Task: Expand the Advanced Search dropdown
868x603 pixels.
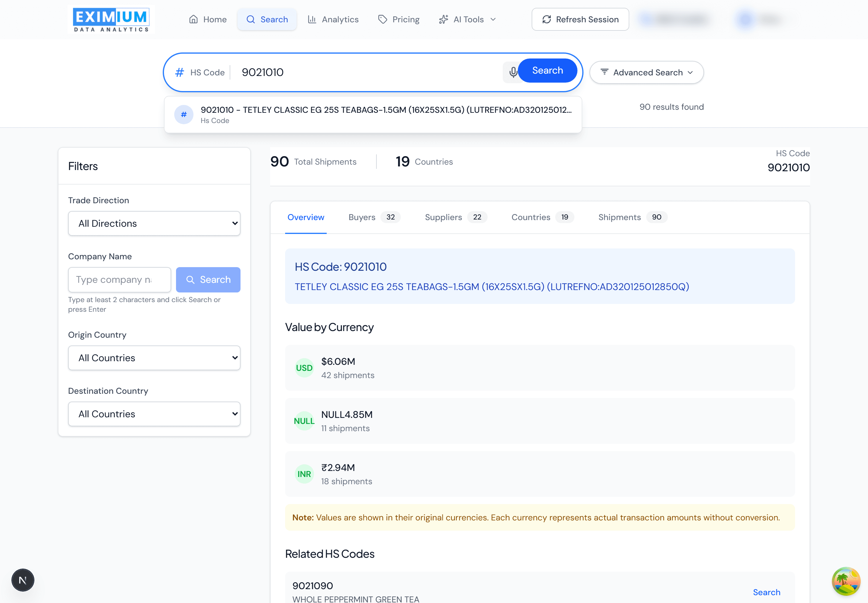Action: pyautogui.click(x=646, y=72)
